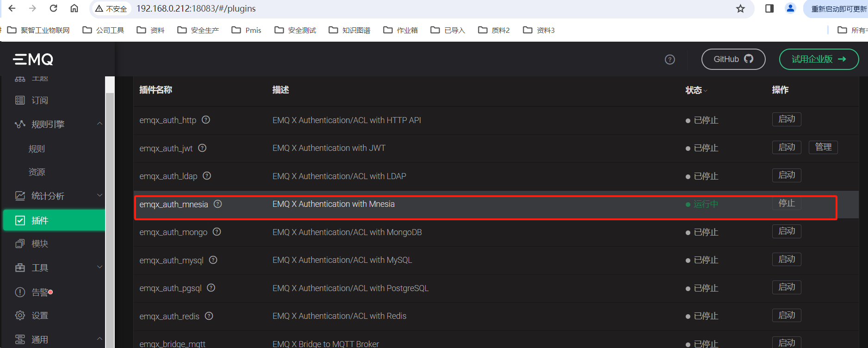868x348 pixels.
Task: Open 安全测试 bookmark folder
Action: point(295,30)
